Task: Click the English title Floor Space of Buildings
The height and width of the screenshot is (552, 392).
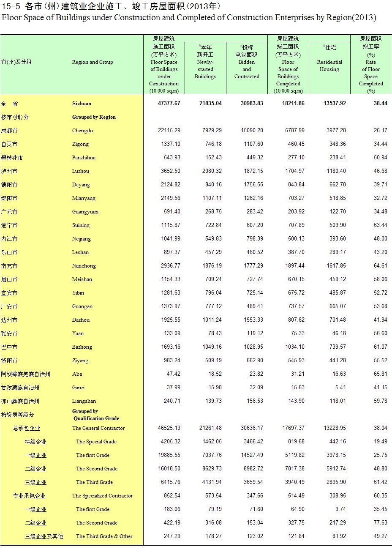Action: tap(189, 17)
